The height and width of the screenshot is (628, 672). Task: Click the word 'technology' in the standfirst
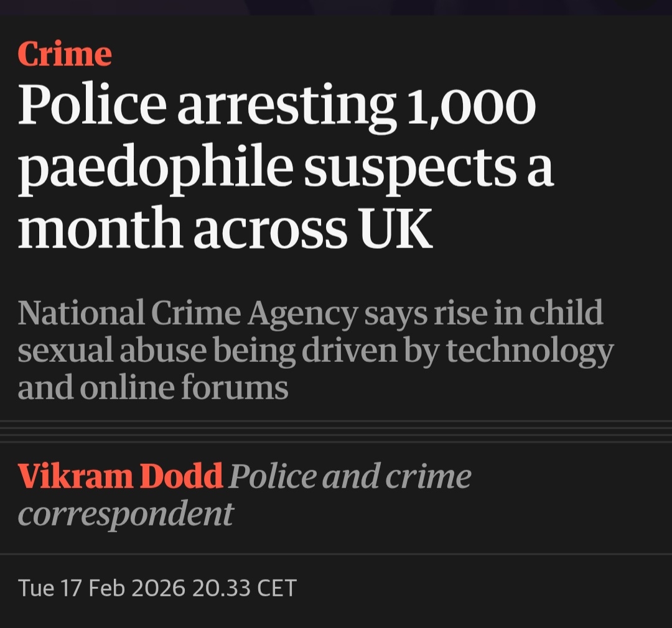tap(530, 351)
